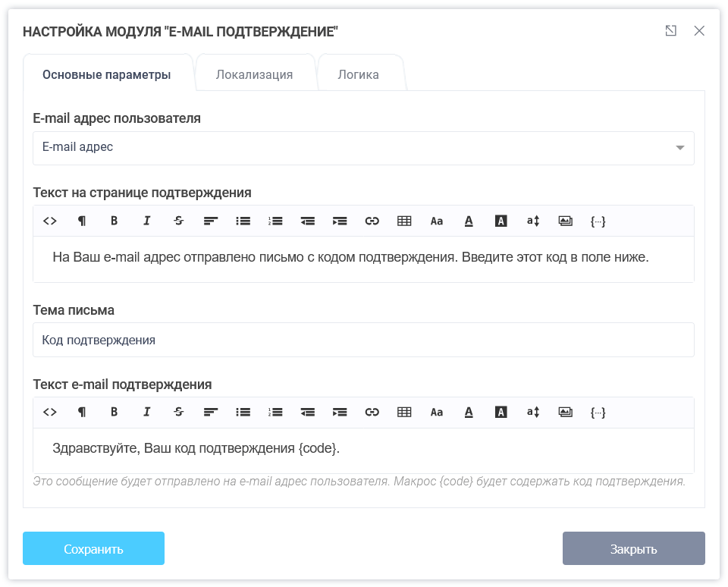
Task: Insert a link in the confirmation page text
Action: [372, 221]
